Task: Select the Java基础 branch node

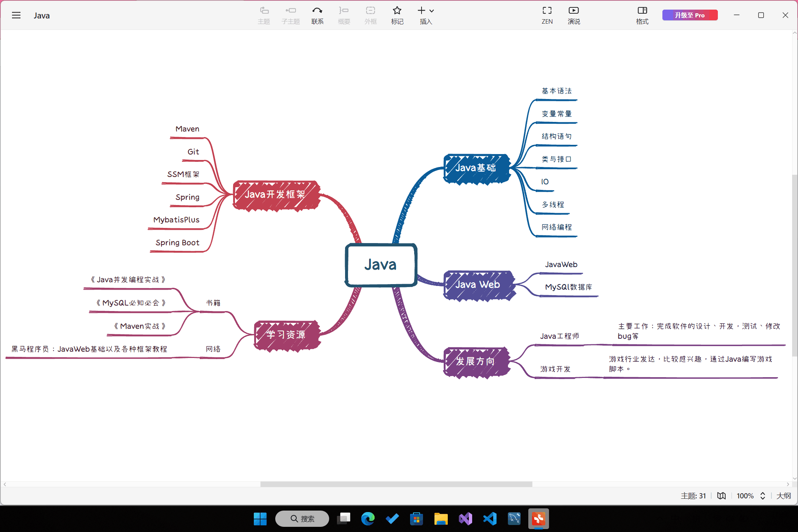Action: click(x=476, y=168)
